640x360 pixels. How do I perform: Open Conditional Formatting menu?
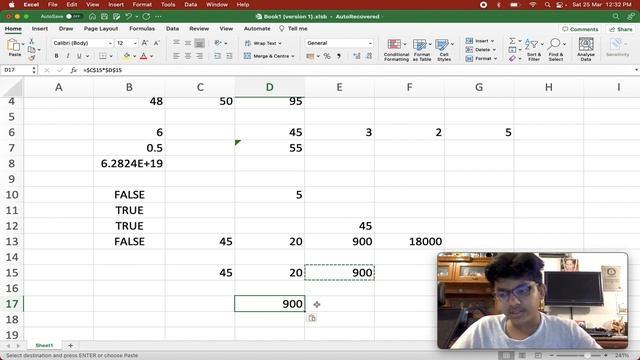pyautogui.click(x=396, y=50)
